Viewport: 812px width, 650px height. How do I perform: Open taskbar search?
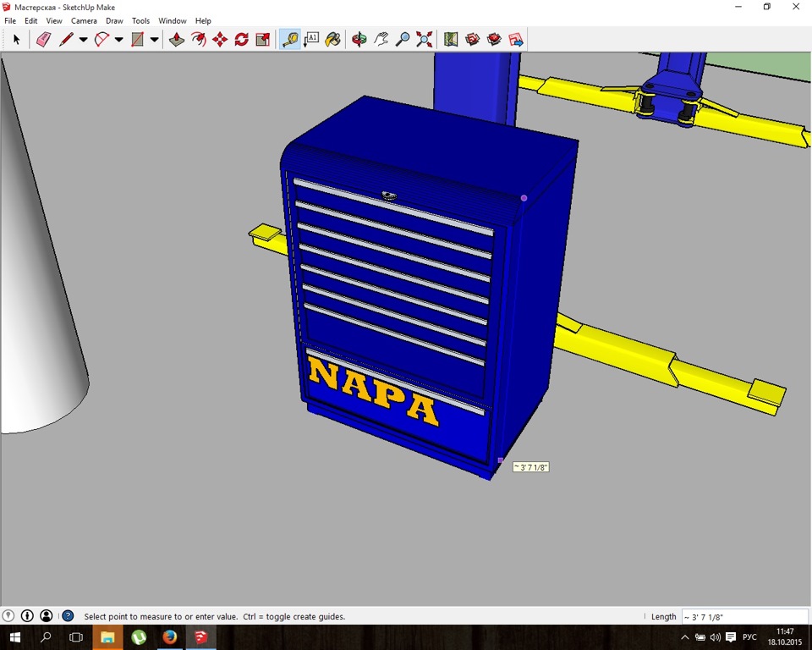click(46, 637)
